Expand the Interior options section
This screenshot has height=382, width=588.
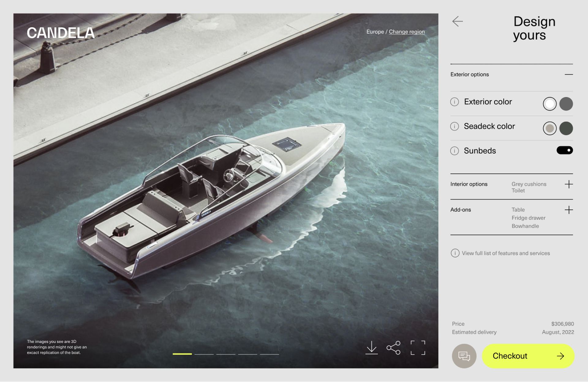point(568,184)
